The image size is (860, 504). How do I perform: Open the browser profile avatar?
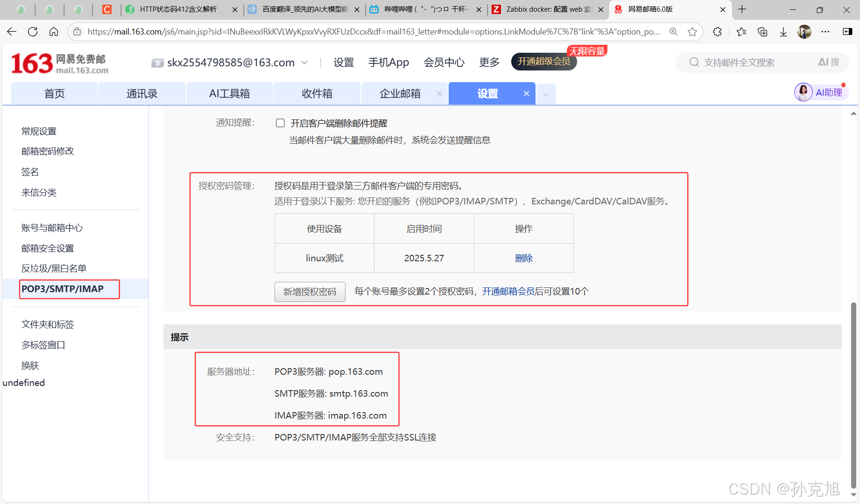pyautogui.click(x=804, y=32)
